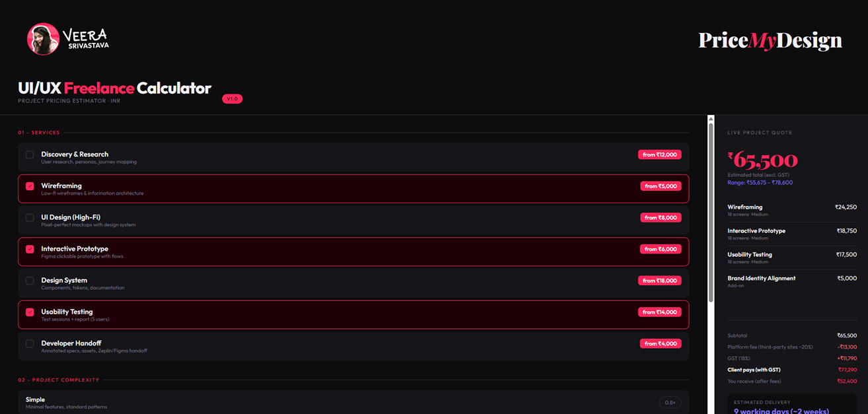The image size is (868, 414).
Task: Uncheck the Wireframing service
Action: [x=30, y=186]
